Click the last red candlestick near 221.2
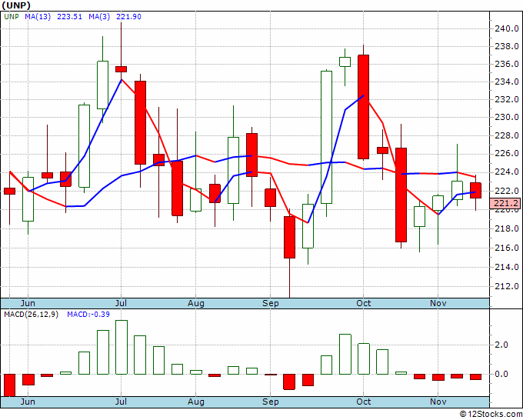The width and height of the screenshot is (523, 420). 475,190
